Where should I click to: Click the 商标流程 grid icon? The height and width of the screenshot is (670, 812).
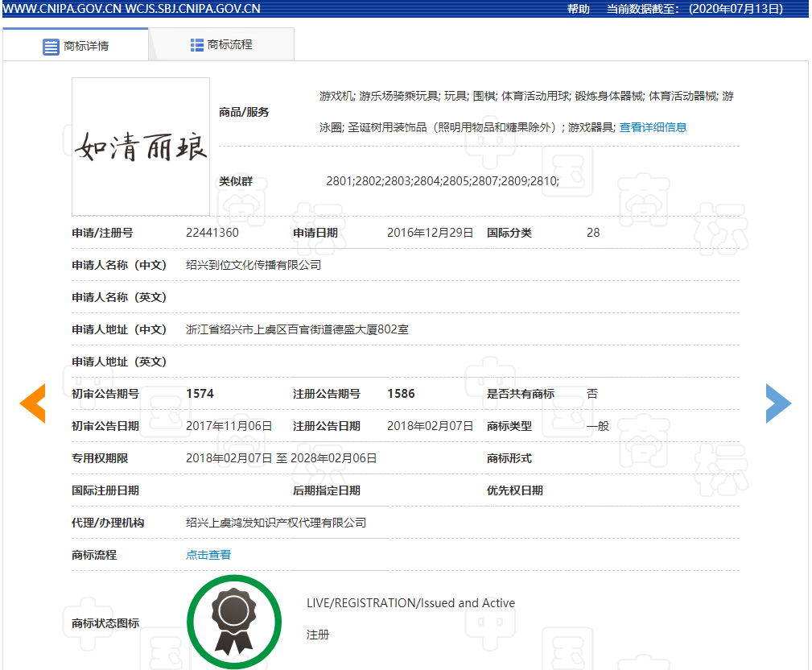click(197, 45)
